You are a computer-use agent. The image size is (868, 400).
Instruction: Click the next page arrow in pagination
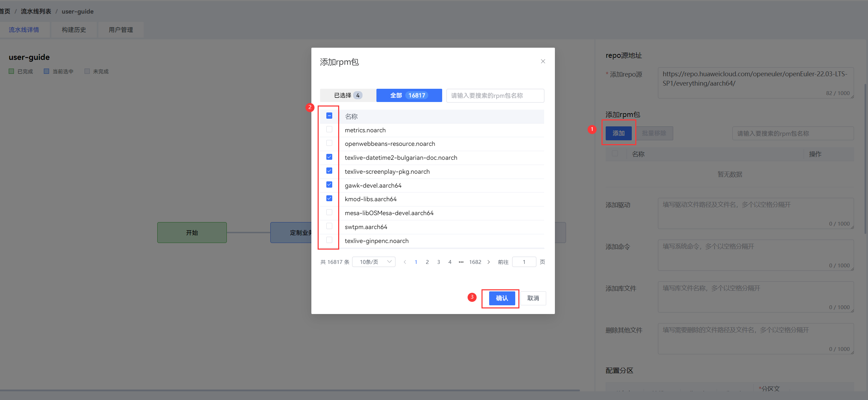(488, 262)
